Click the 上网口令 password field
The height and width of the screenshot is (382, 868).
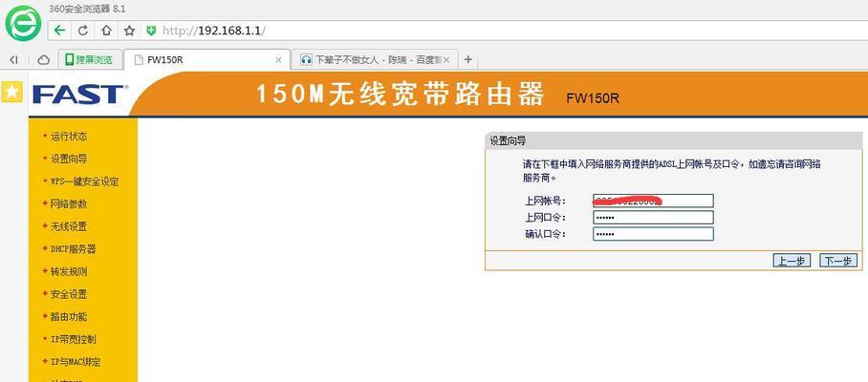[653, 217]
